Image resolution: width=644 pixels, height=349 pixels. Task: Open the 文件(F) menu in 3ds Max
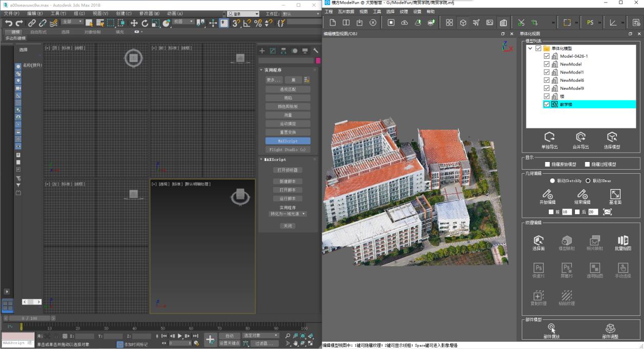tap(12, 14)
